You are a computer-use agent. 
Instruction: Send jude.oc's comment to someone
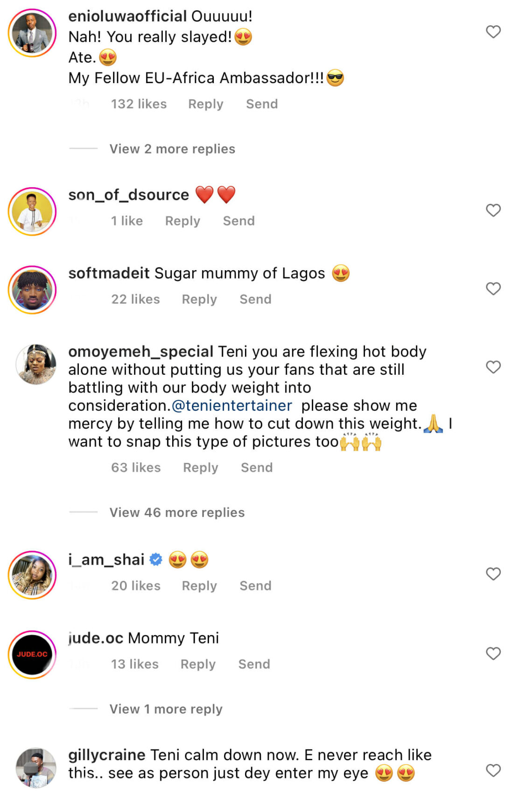pyautogui.click(x=254, y=664)
